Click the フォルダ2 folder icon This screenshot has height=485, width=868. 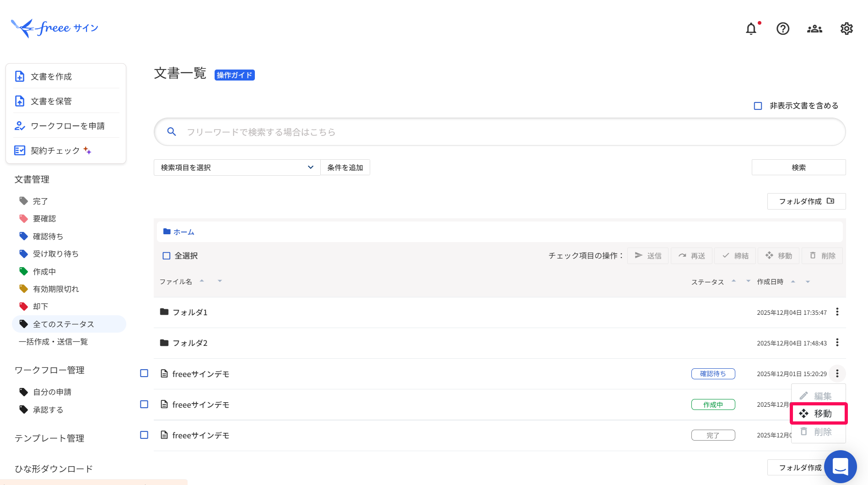click(164, 343)
